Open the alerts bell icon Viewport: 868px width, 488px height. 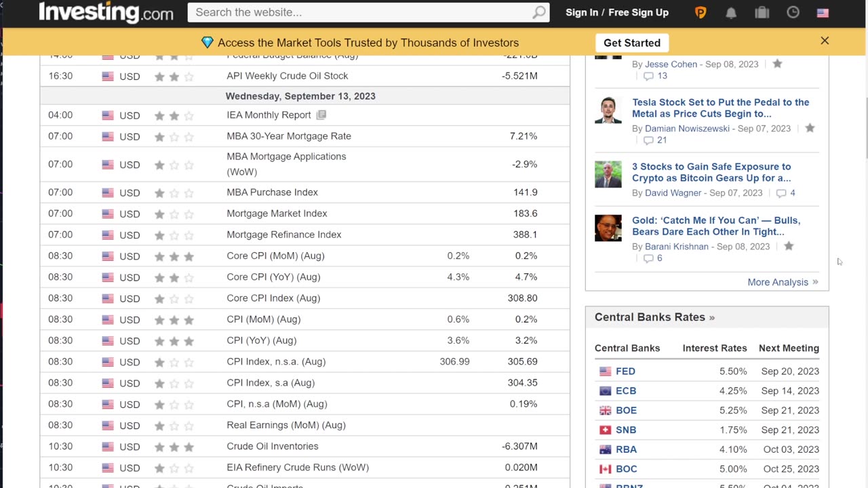(731, 12)
